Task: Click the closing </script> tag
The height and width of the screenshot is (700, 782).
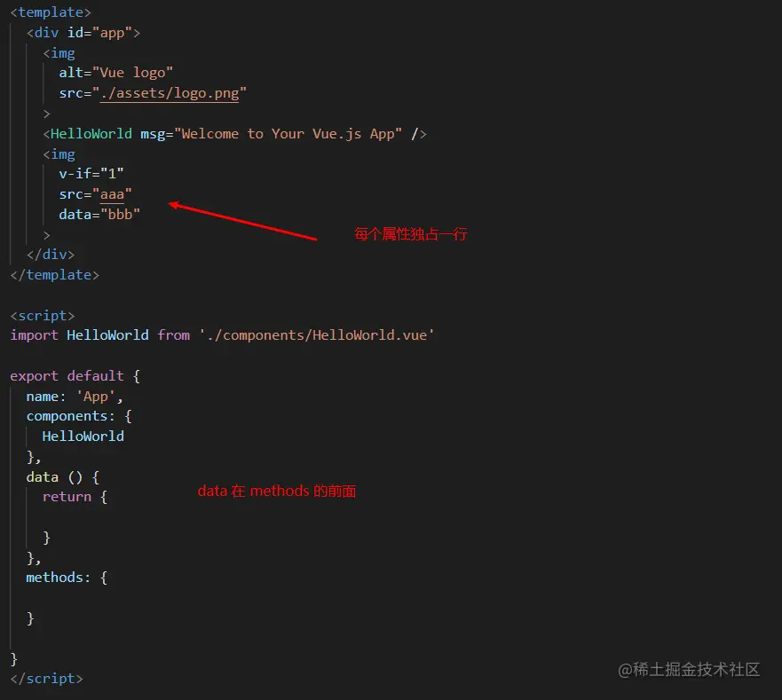Action: tap(46, 679)
